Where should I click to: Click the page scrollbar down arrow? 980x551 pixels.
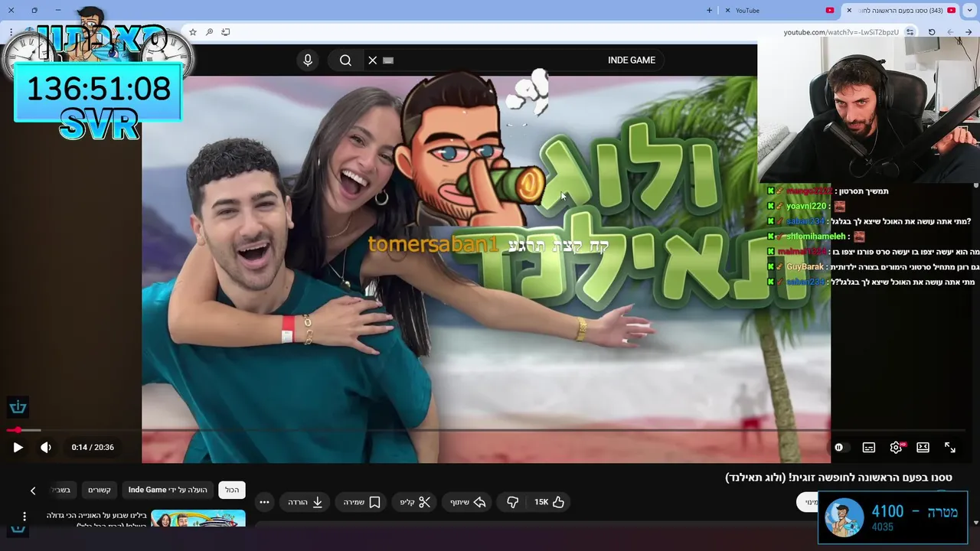point(975,523)
